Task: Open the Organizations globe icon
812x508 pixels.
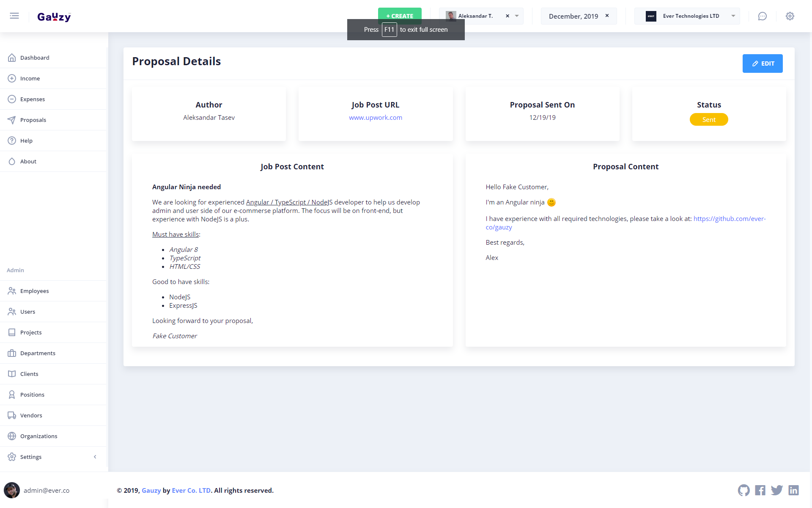Action: (11, 436)
